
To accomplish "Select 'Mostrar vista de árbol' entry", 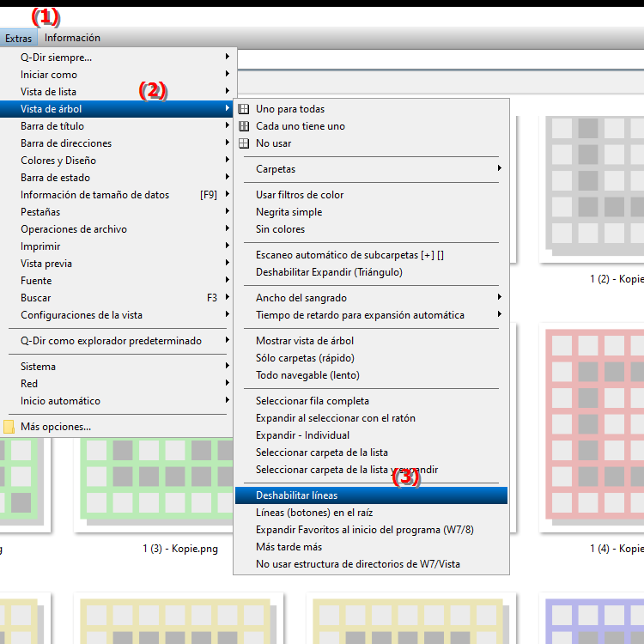I will (x=304, y=341).
